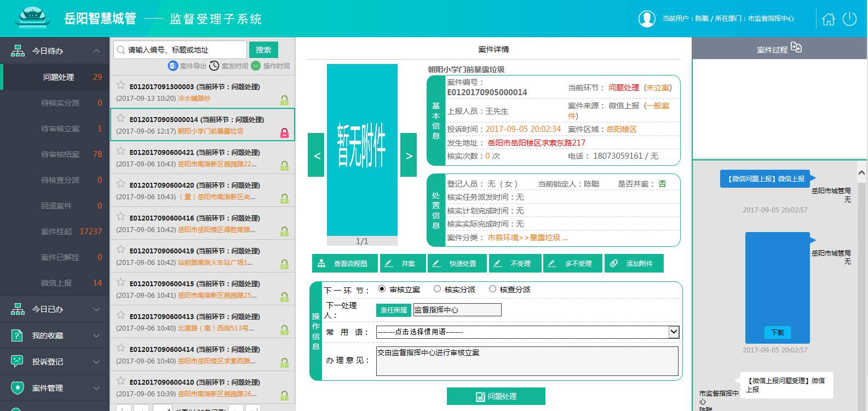The width and height of the screenshot is (868, 411).
Task: Click the power logout icon
Action: pyautogui.click(x=849, y=19)
